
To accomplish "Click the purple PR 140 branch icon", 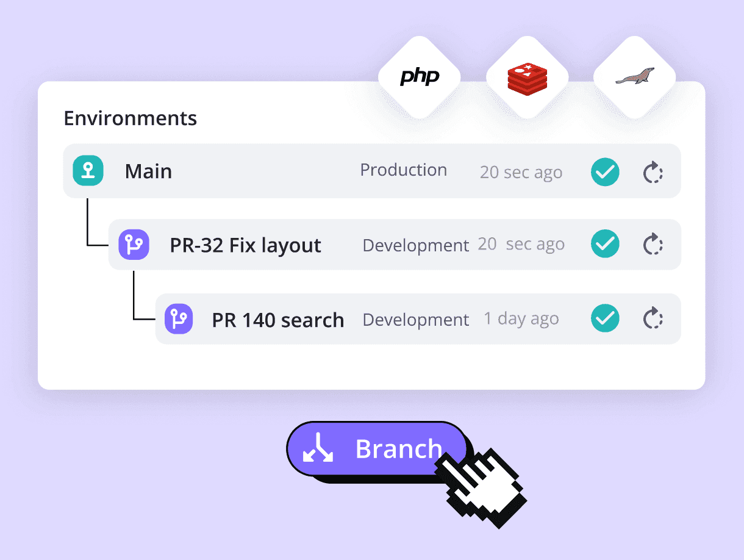I will pos(179,319).
